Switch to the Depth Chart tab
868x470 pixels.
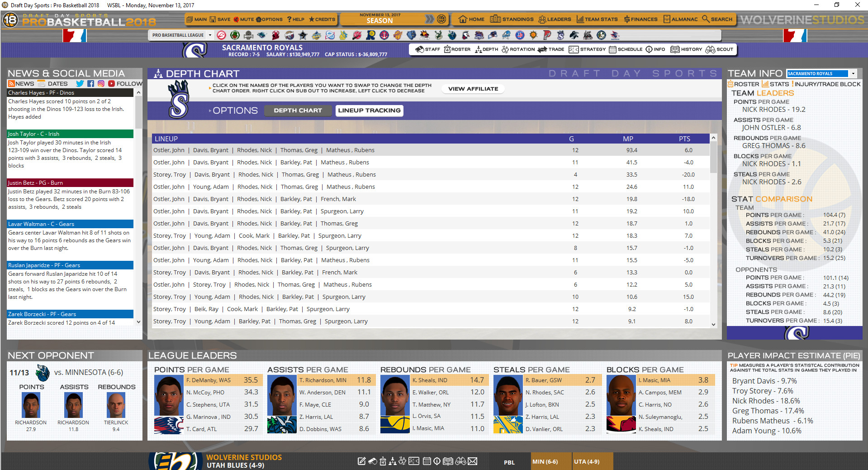pyautogui.click(x=297, y=110)
